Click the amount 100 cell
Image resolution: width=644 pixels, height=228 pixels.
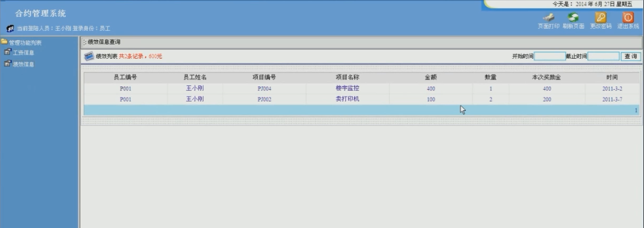pyautogui.click(x=430, y=99)
